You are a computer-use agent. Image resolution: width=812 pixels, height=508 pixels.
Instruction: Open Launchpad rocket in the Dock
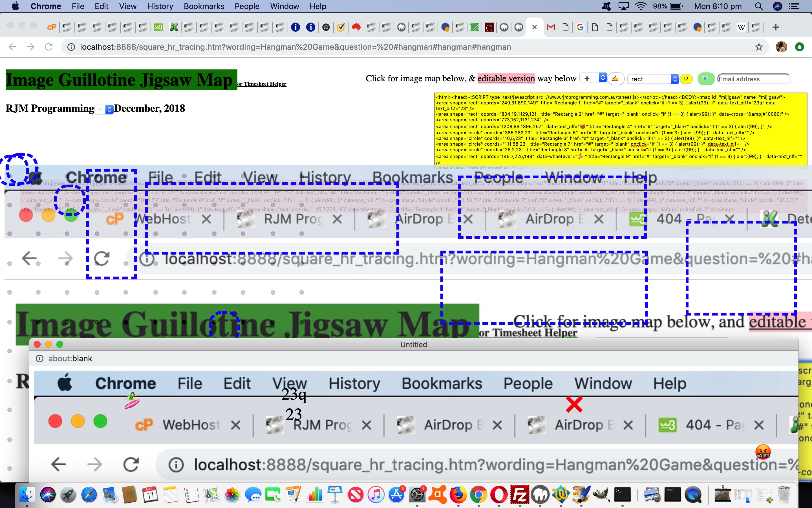pyautogui.click(x=69, y=494)
